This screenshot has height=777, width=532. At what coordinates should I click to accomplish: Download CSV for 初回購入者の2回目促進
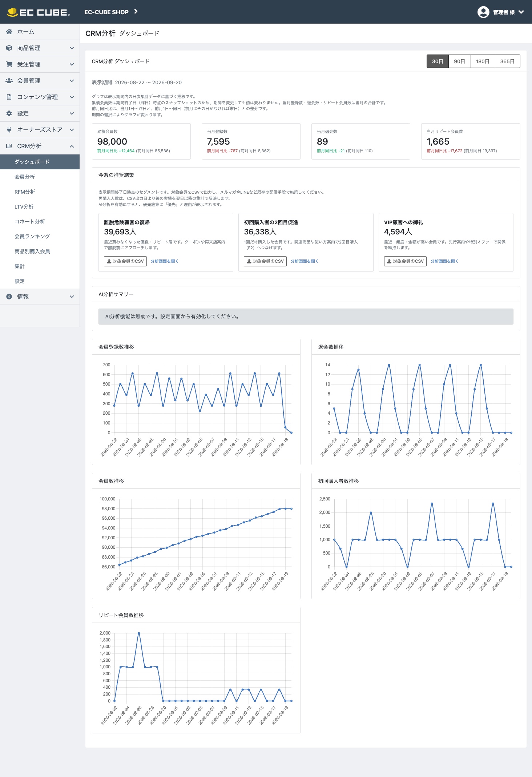pyautogui.click(x=265, y=261)
